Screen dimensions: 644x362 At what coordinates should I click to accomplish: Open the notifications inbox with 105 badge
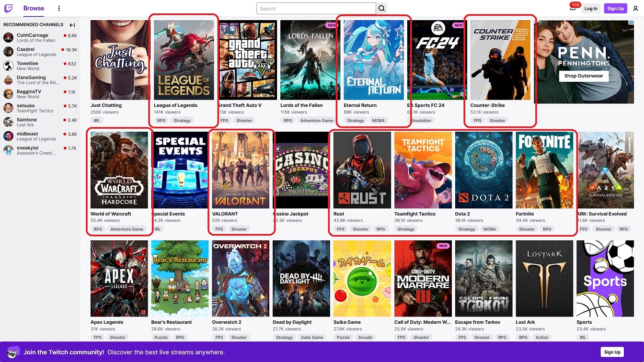click(x=573, y=8)
